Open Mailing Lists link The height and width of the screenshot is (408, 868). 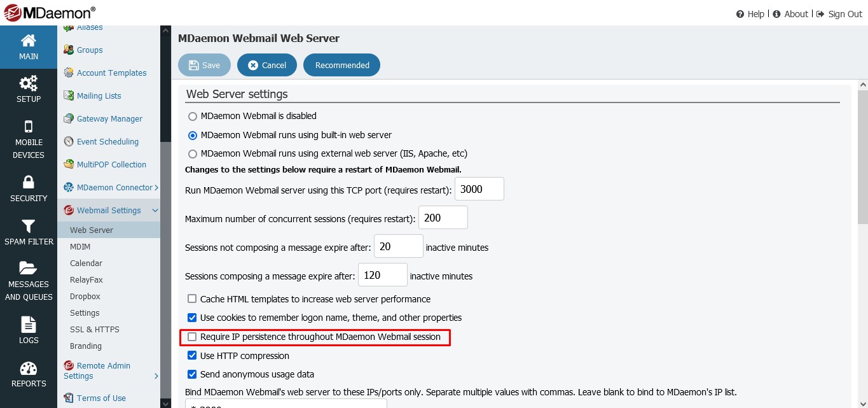click(99, 95)
